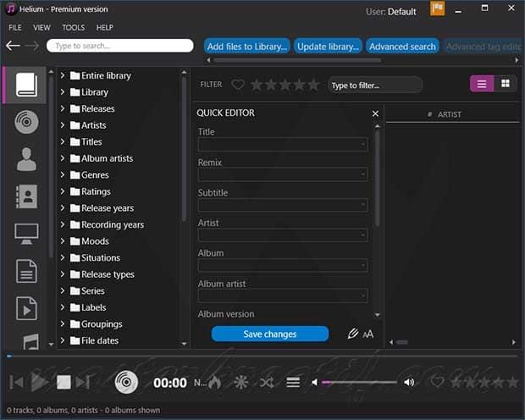The image size is (525, 420).
Task: Click the AA text case icon
Action: [x=368, y=334]
